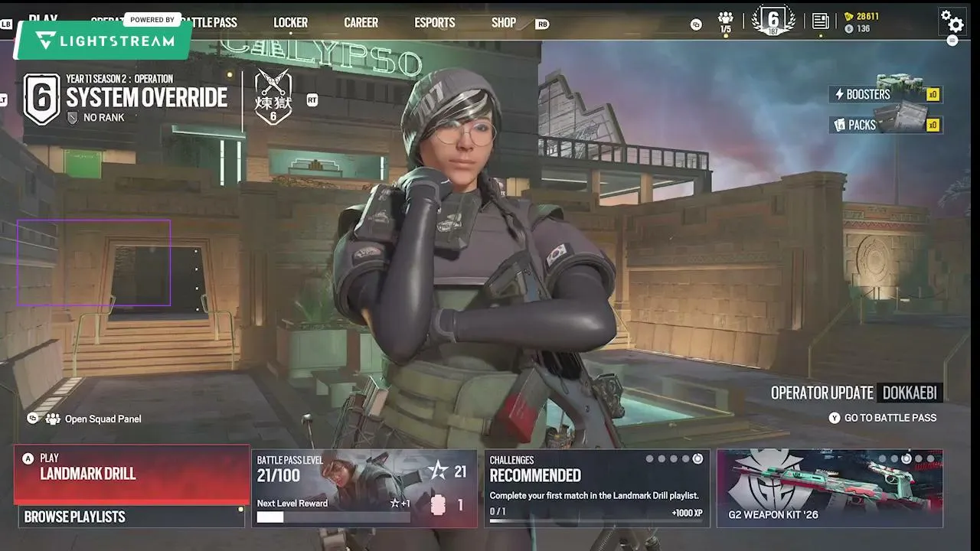Click the x0 counter on Packs
This screenshot has height=551, width=980.
click(933, 125)
